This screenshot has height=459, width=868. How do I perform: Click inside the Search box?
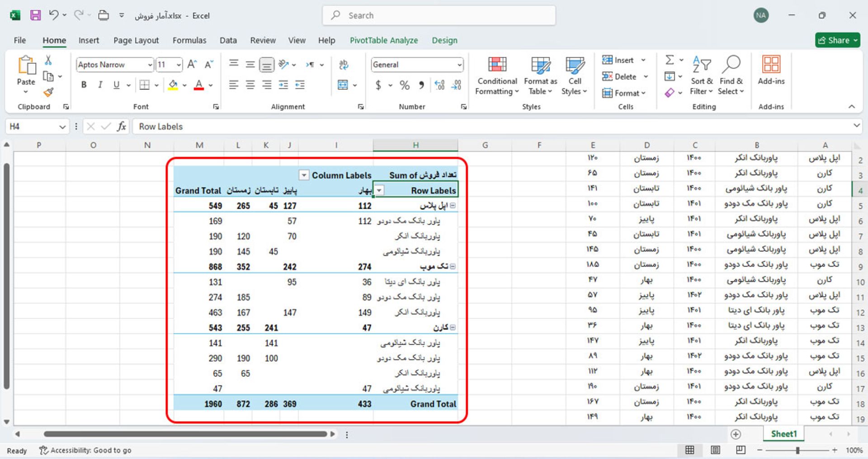click(x=439, y=15)
